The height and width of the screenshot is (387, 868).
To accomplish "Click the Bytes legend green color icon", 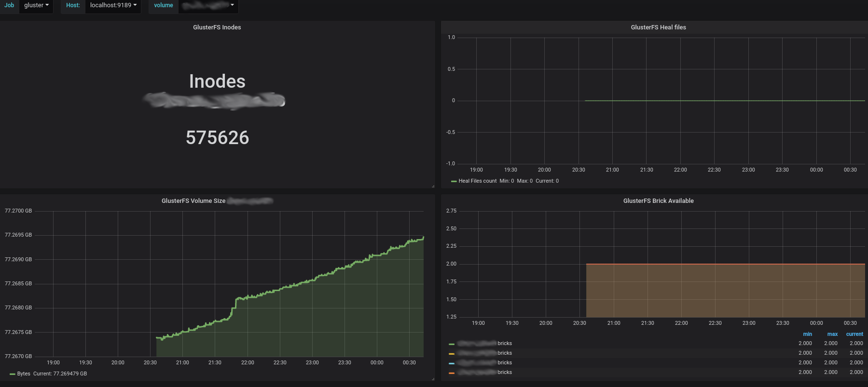I will [x=12, y=374].
